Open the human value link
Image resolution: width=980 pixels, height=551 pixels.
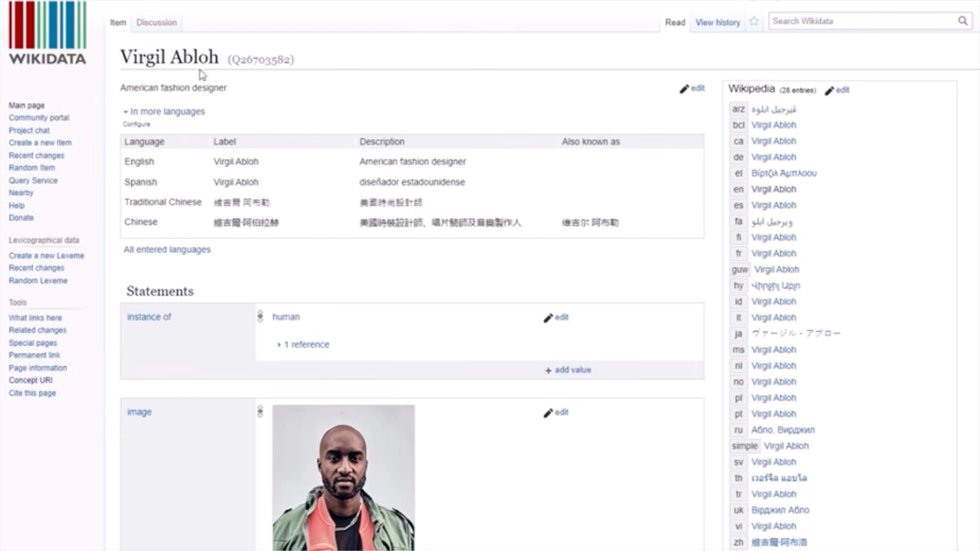(x=286, y=317)
